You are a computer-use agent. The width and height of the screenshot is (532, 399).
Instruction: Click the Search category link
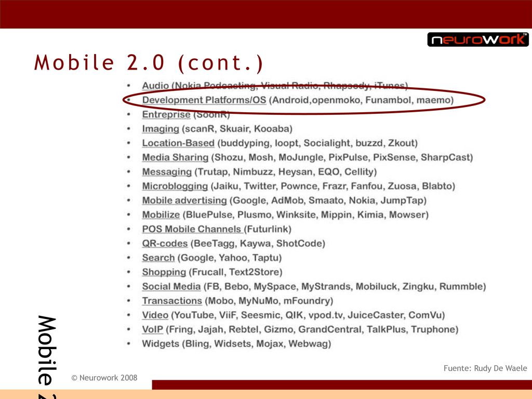158,258
